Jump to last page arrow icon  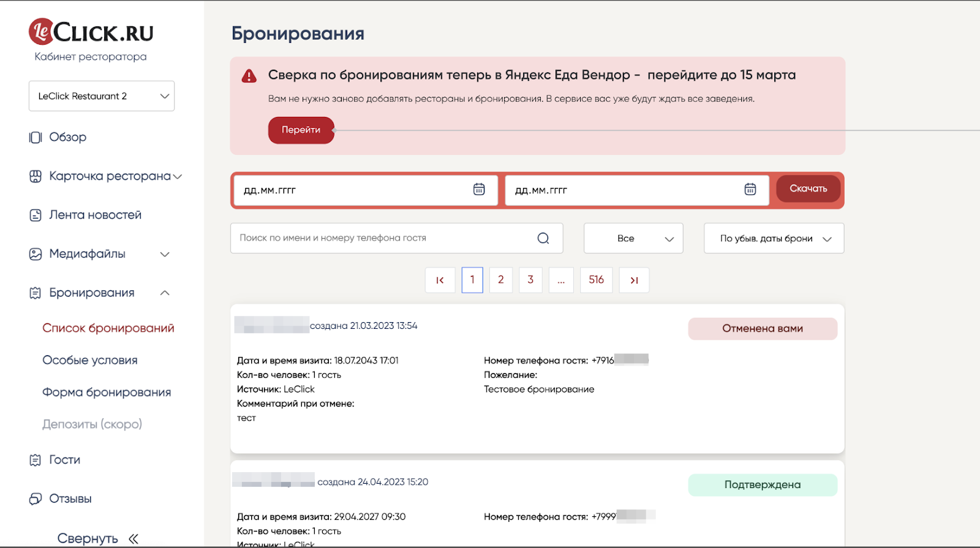[x=634, y=280]
